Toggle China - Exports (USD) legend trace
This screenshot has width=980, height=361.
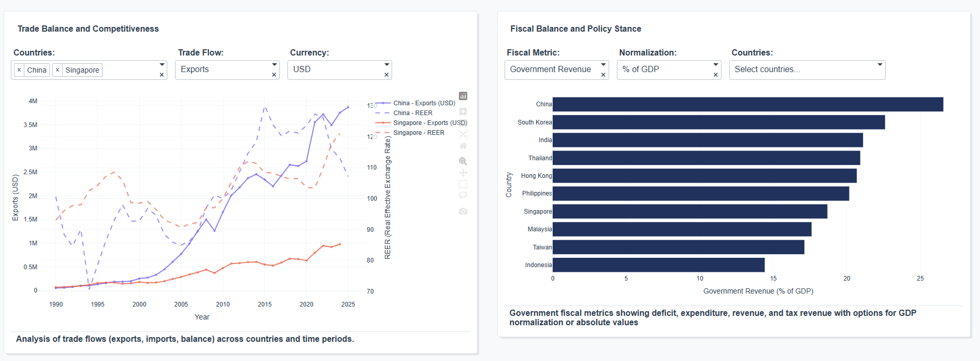(424, 103)
